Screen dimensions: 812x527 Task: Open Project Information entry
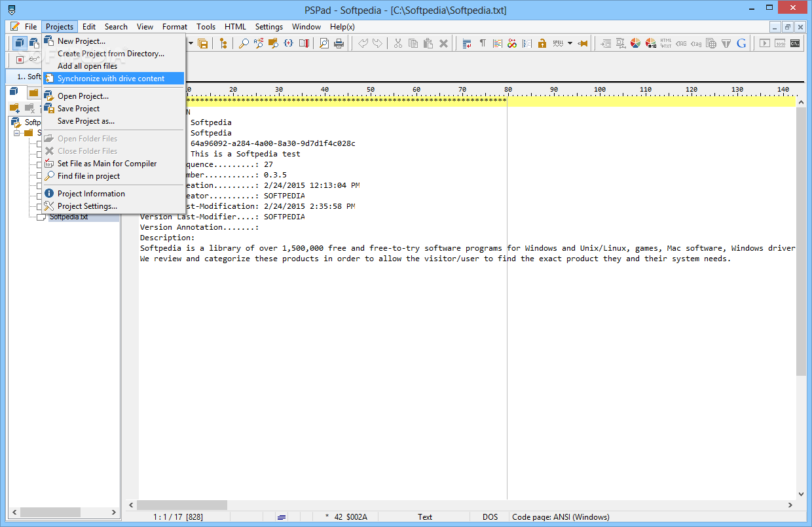tap(114, 193)
